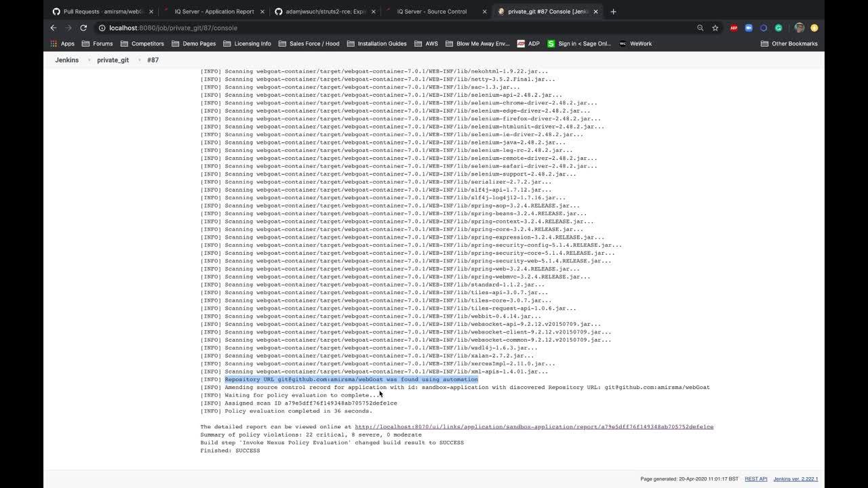
Task: Open the AWS bookmark folder
Action: click(x=426, y=43)
